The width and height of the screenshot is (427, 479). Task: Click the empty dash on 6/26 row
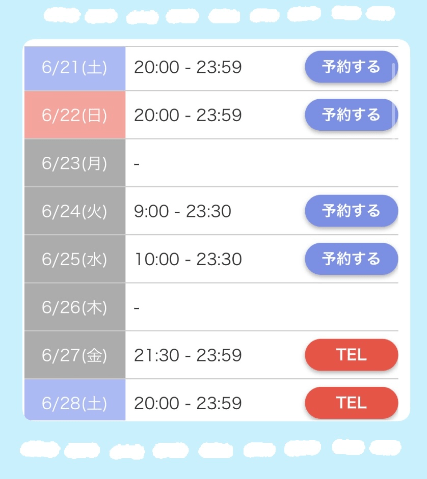[137, 308]
